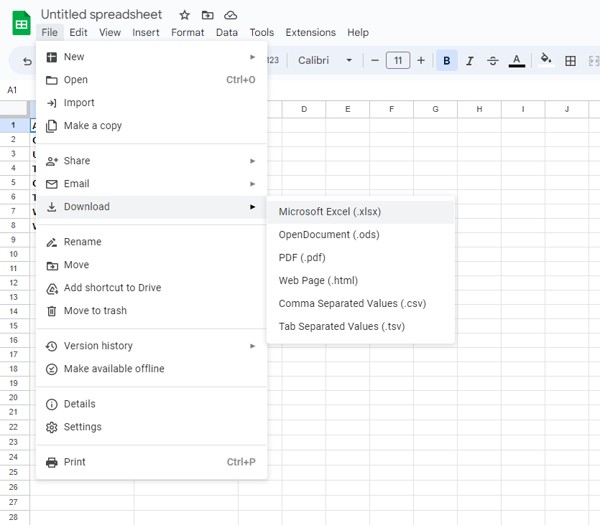The width and height of the screenshot is (600, 525).
Task: Click the merge cells icon
Action: click(593, 60)
